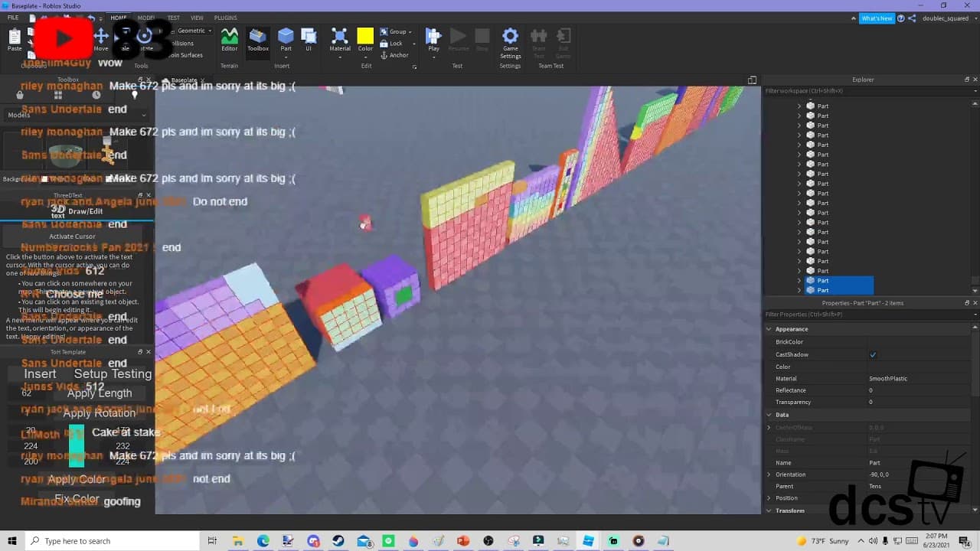Undock the Explorer panel
This screenshot has height=551, width=980.
966,80
